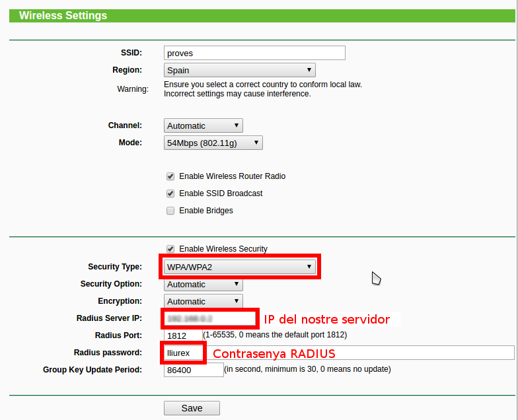The image size is (518, 420).
Task: Click the Radius Server IP input field
Action: tap(209, 318)
